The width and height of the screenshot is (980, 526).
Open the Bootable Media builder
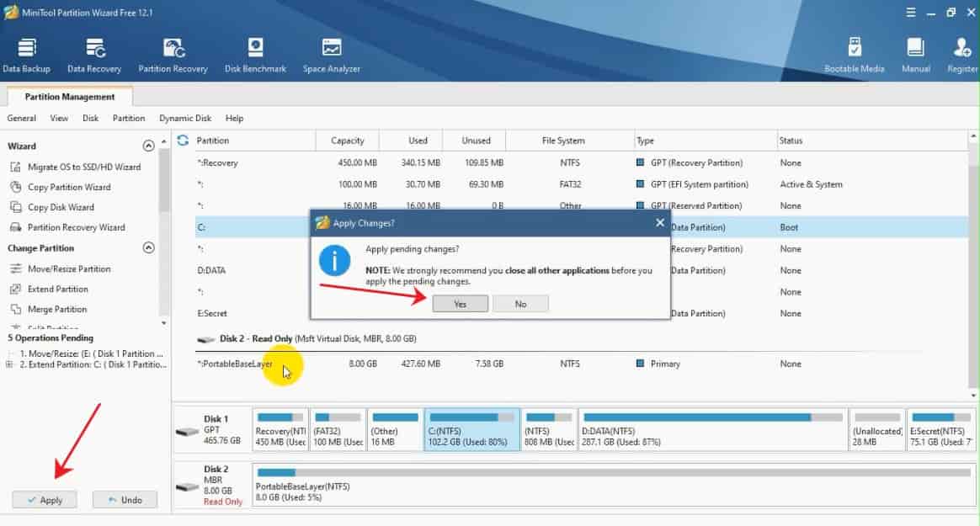[854, 55]
